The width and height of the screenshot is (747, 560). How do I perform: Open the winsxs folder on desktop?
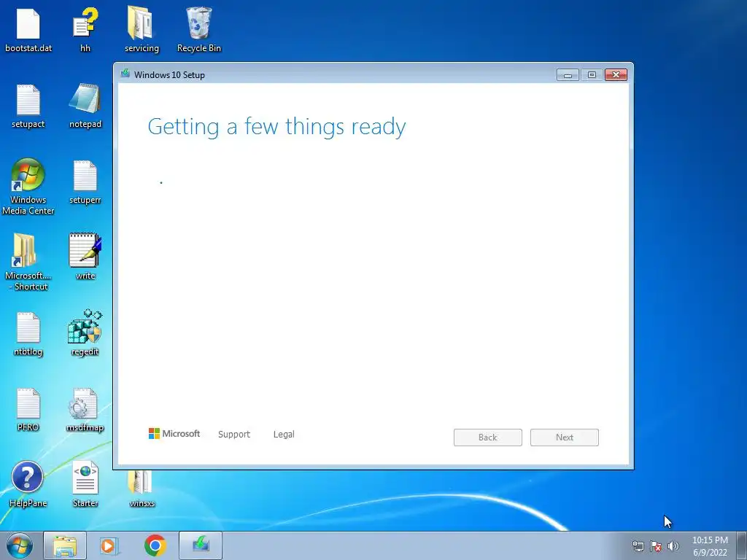click(x=142, y=489)
